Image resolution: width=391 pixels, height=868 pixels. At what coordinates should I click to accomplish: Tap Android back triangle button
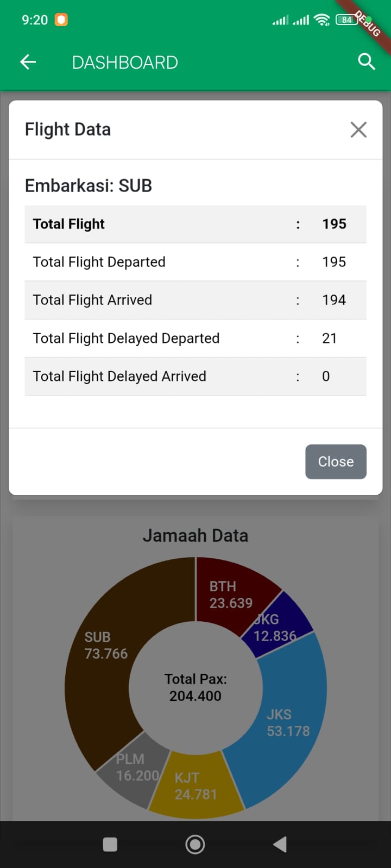tap(280, 844)
